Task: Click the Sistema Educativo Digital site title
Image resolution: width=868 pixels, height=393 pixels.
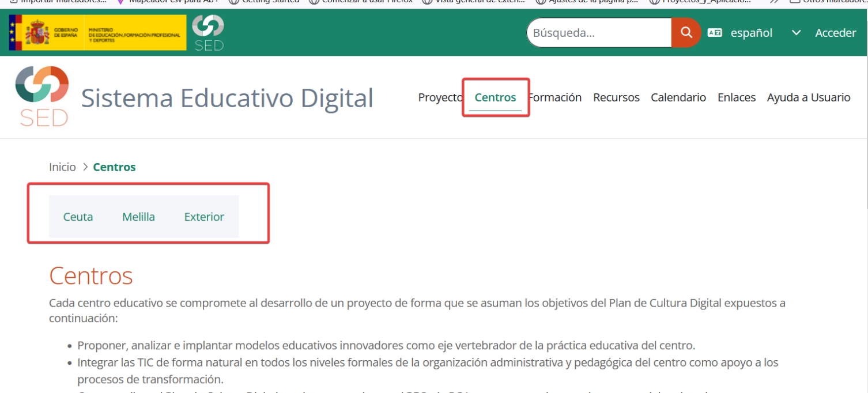Action: [227, 98]
